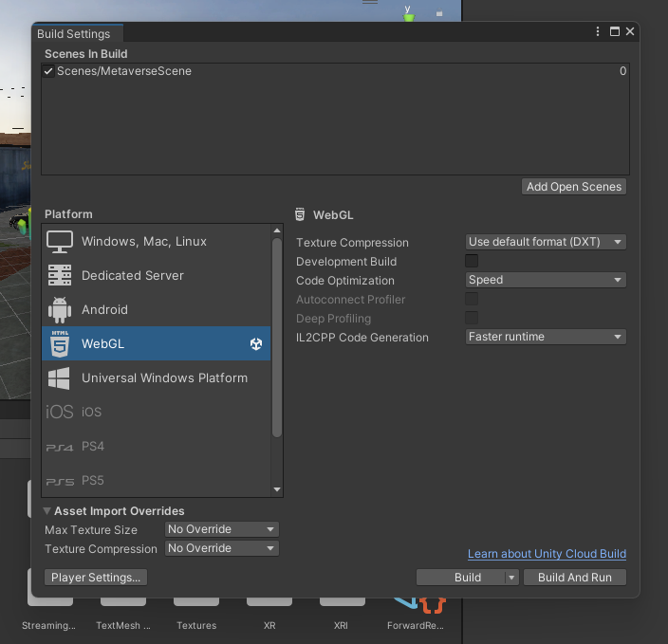This screenshot has width=668, height=644.
Task: Open Learn about Unity Cloud Build link
Action: [x=547, y=554]
